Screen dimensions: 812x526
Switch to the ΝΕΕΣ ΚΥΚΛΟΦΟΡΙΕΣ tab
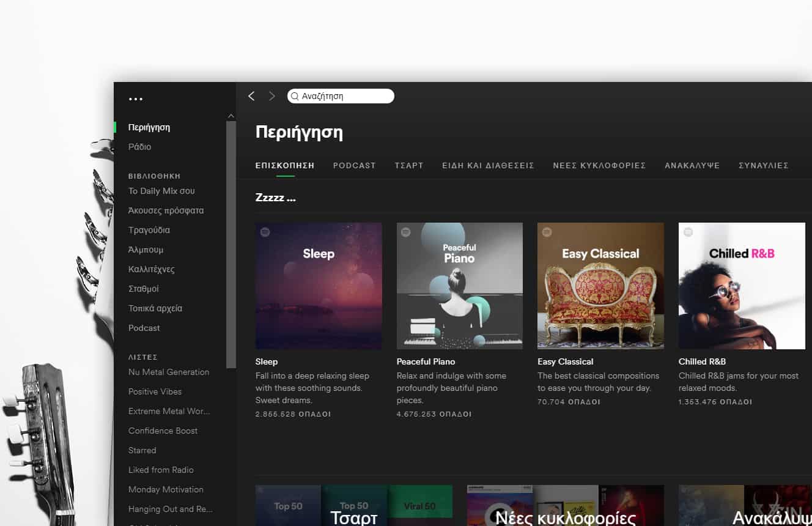tap(600, 165)
